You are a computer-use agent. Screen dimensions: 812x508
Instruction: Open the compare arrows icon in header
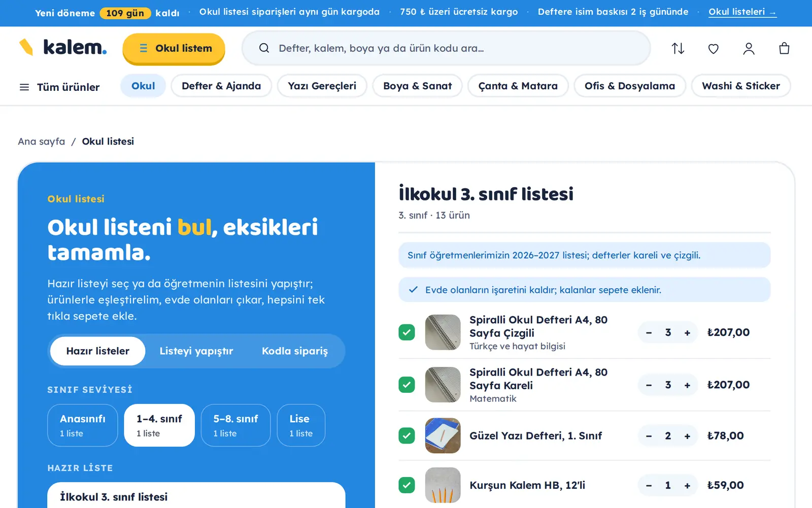click(x=678, y=48)
